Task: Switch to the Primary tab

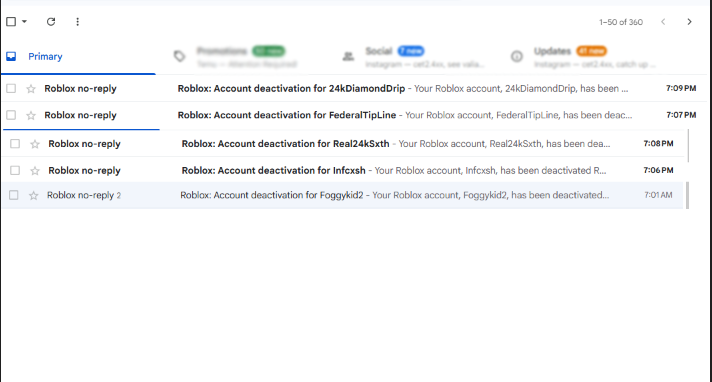Action: [x=78, y=56]
